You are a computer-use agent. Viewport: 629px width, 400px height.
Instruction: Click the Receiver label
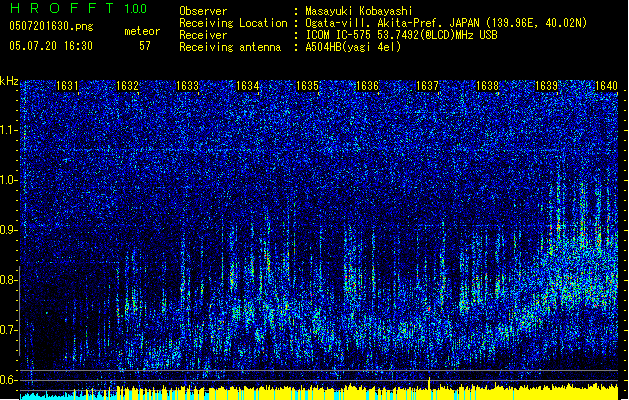click(x=203, y=35)
